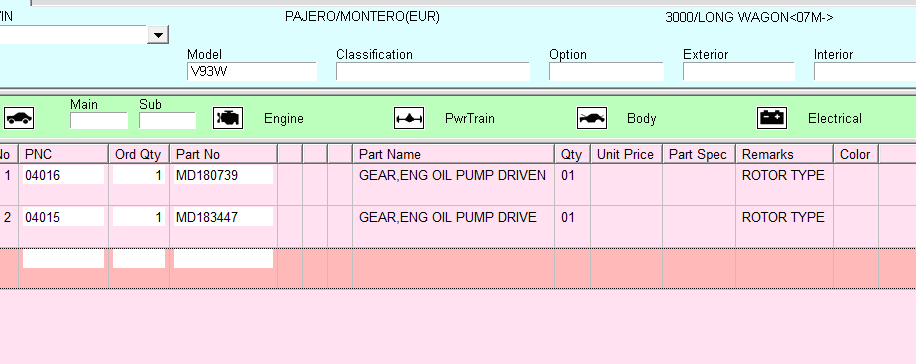The image size is (916, 364).
Task: Click the Sub group input field
Action: tap(167, 120)
